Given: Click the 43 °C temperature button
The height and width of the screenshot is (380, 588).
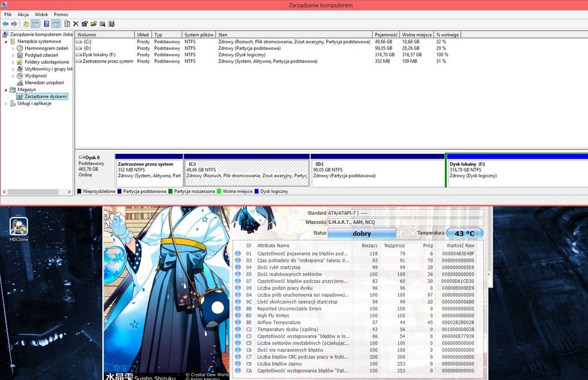Looking at the screenshot, I should click(x=464, y=233).
